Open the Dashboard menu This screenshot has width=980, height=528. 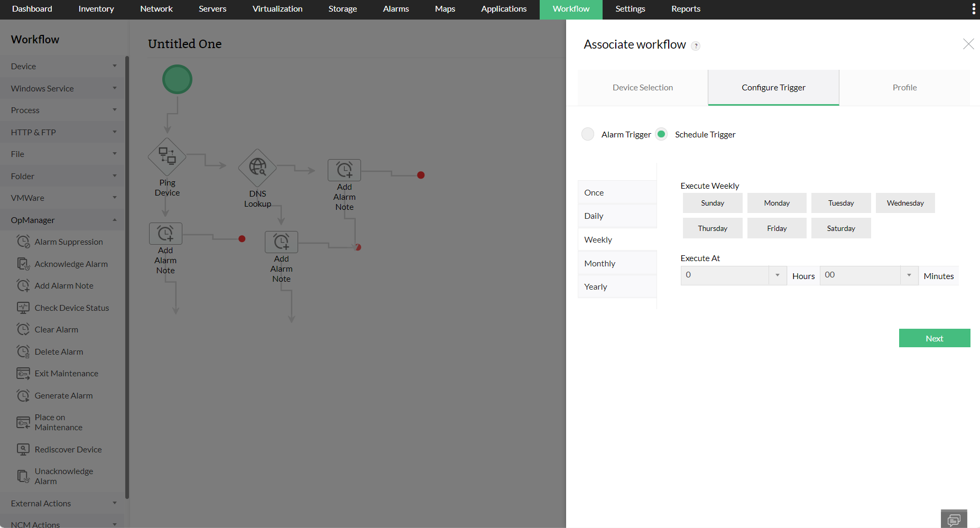click(x=32, y=9)
